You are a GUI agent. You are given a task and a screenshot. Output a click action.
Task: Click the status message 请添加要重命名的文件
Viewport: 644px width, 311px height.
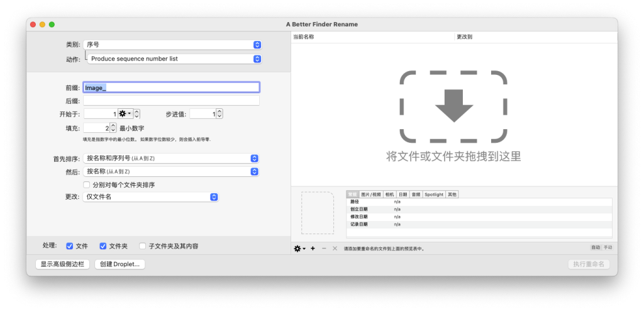click(x=384, y=249)
